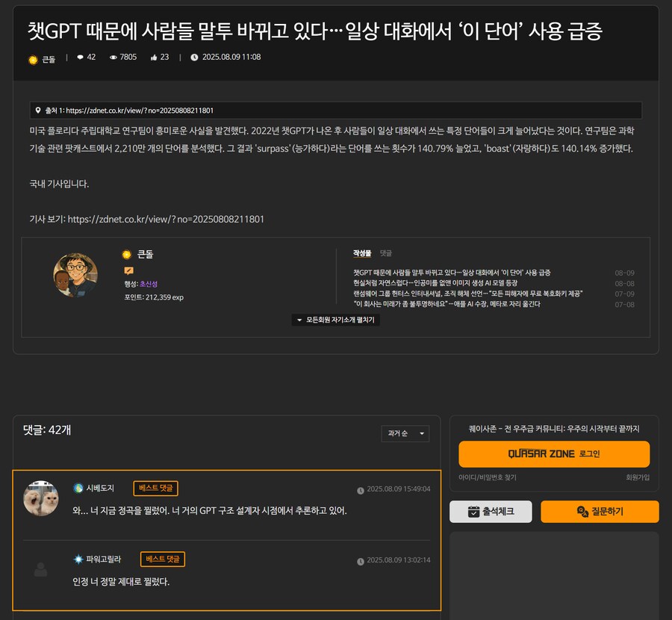Click the level icon beside 시베도지
This screenshot has width=672, height=620.
[x=78, y=488]
